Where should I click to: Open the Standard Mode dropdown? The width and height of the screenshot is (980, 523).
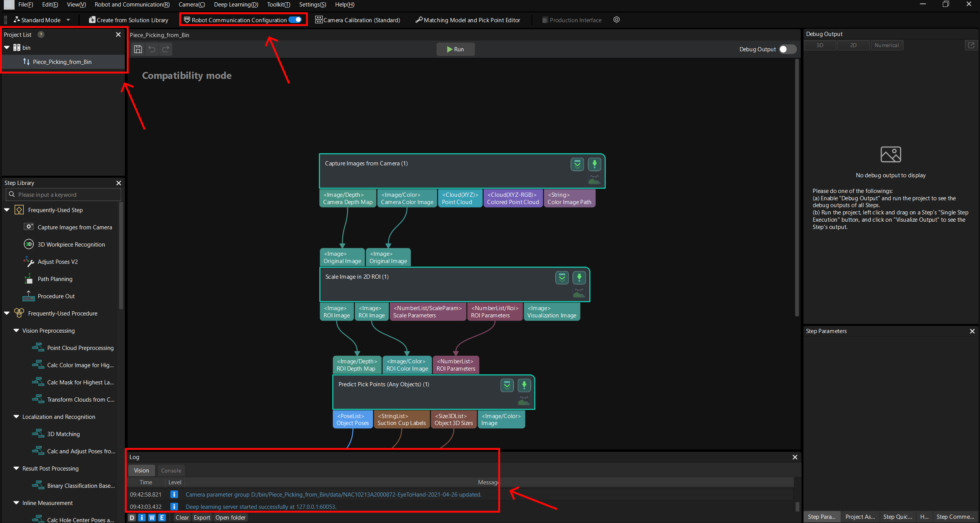pos(42,20)
